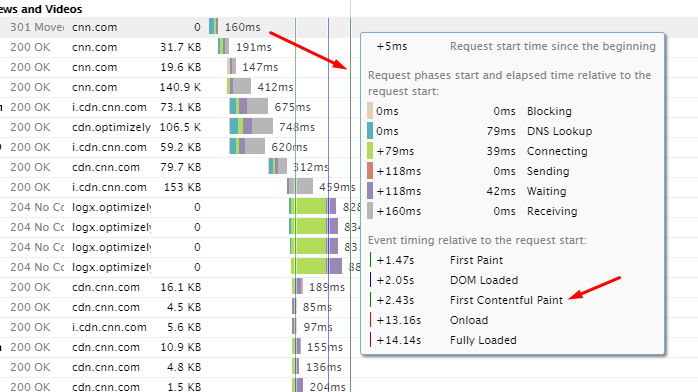
Task: Click the Blocking beige color swatch
Action: [370, 111]
